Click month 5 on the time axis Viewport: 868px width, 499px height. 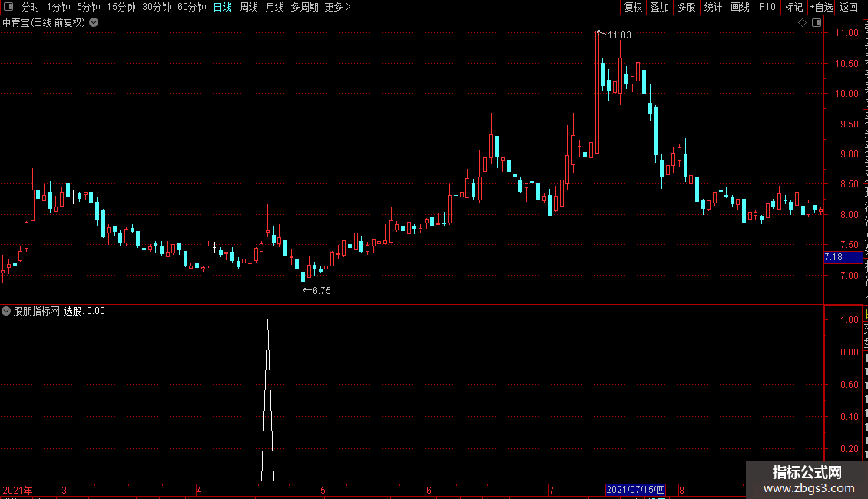[x=323, y=490]
